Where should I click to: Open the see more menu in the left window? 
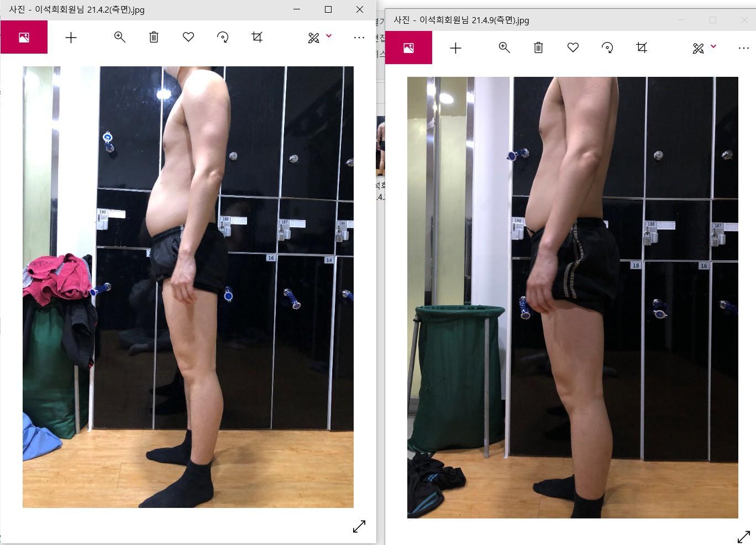click(359, 38)
